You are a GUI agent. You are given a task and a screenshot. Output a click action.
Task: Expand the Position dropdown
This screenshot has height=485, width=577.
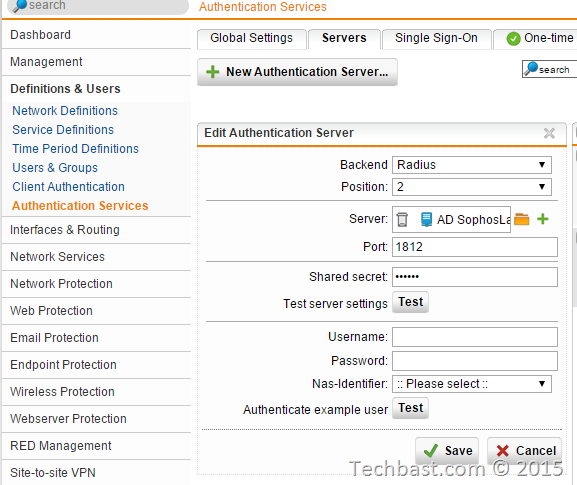(472, 187)
